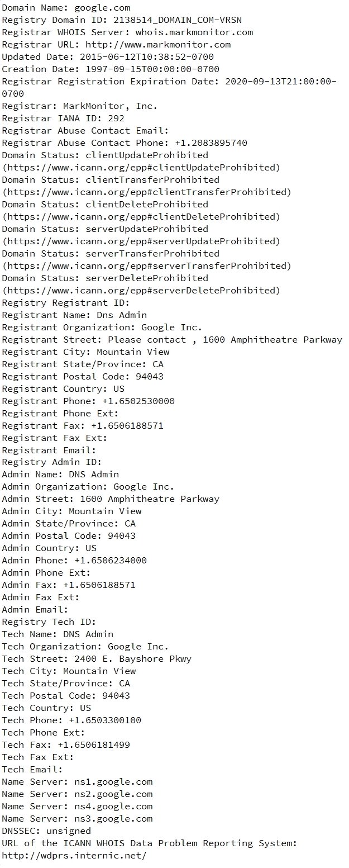349x868 pixels.
Task: Click the clientUpdateProhibited ICANN URL
Action: 141,168
